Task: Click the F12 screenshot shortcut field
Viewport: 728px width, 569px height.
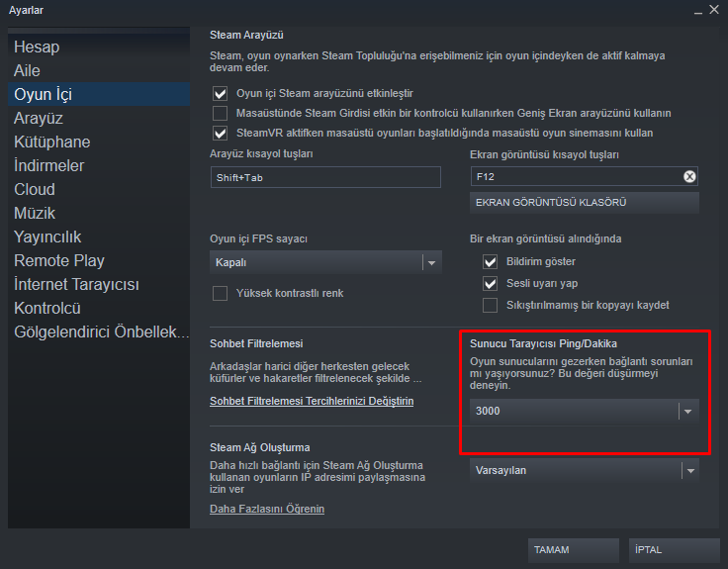Action: click(x=584, y=176)
